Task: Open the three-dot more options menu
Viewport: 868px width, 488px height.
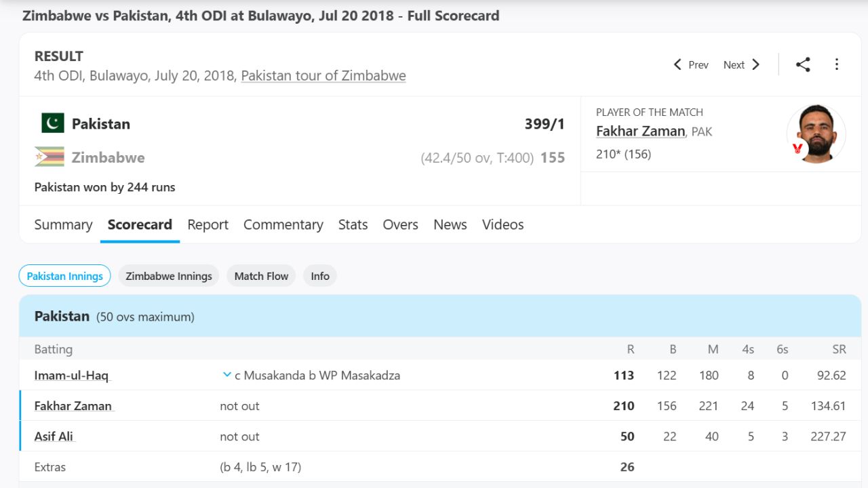Action: click(836, 64)
